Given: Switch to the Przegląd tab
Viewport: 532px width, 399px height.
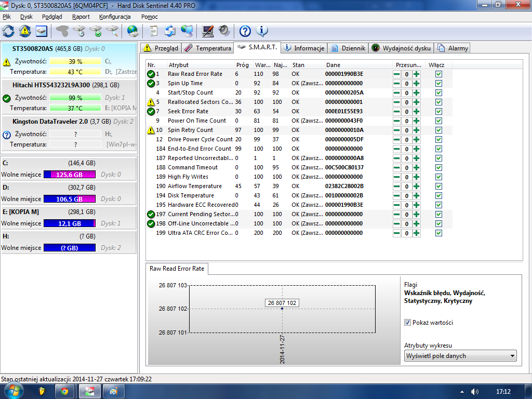Looking at the screenshot, I should pos(161,48).
